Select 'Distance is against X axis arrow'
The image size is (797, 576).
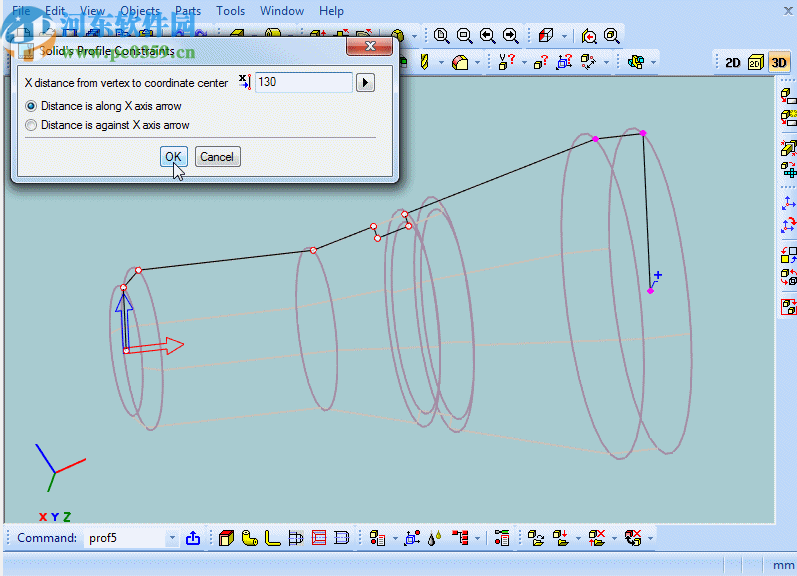[x=32, y=125]
